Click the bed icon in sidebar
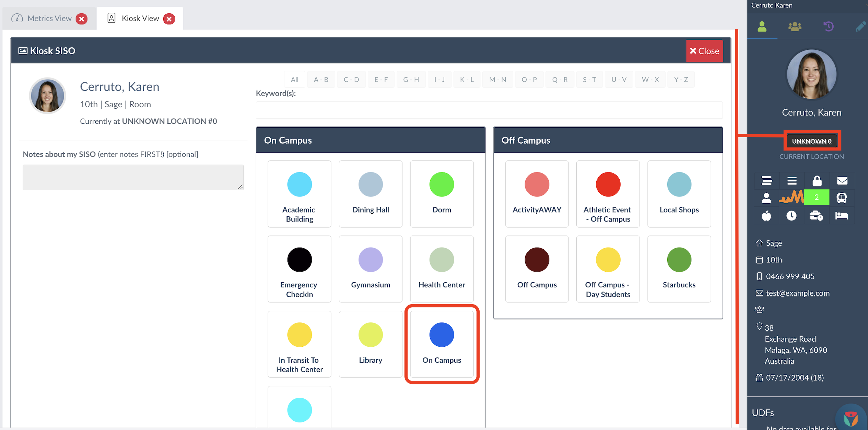 pyautogui.click(x=842, y=216)
